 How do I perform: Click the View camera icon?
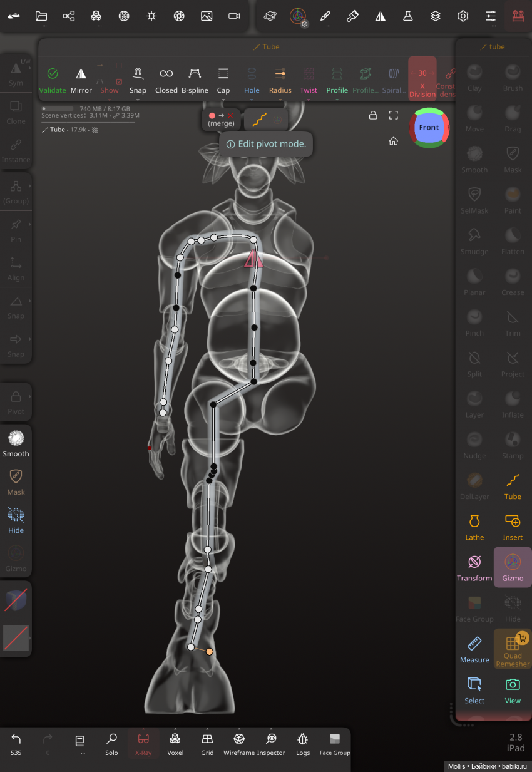513,689
